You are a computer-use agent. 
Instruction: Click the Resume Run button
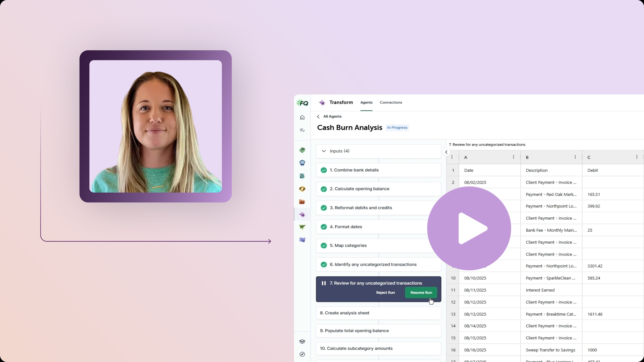[x=421, y=293]
